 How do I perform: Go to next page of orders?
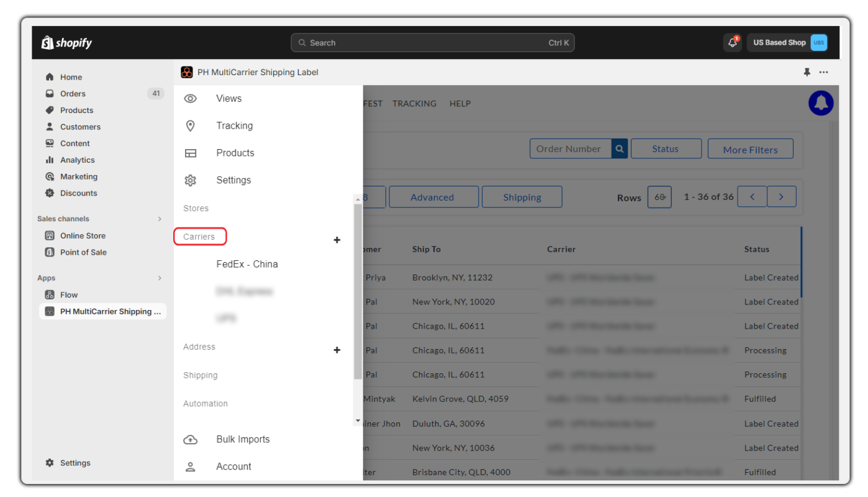(x=781, y=197)
